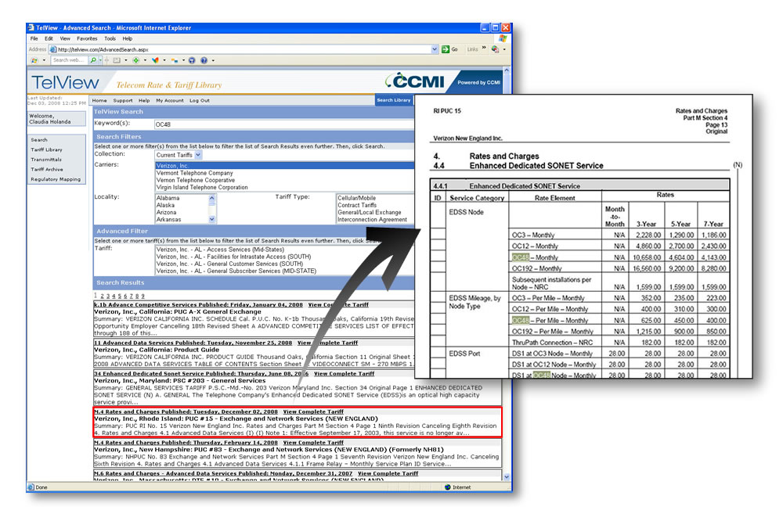Open the Tools menu
The width and height of the screenshot is (783, 532).
tap(110, 38)
